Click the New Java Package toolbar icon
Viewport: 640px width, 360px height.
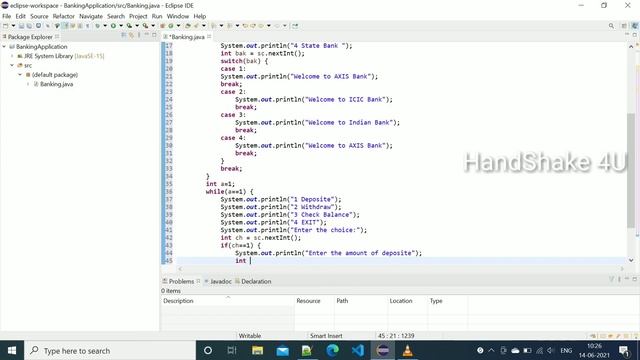pos(162,26)
